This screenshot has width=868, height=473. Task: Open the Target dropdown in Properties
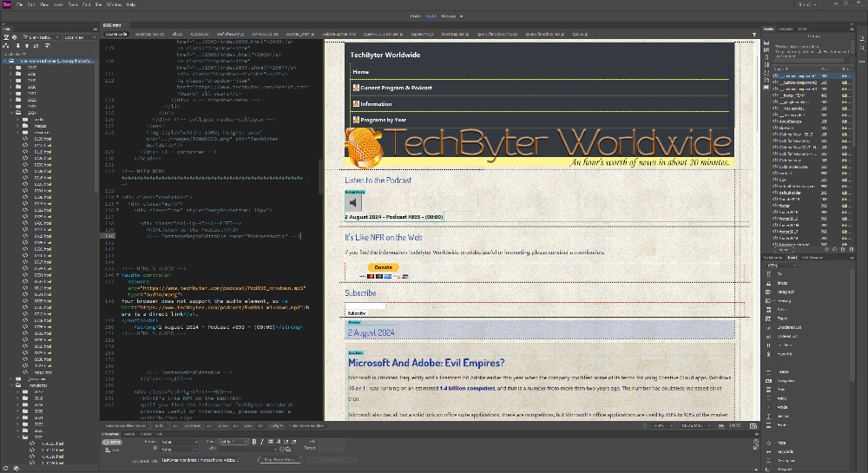click(332, 450)
